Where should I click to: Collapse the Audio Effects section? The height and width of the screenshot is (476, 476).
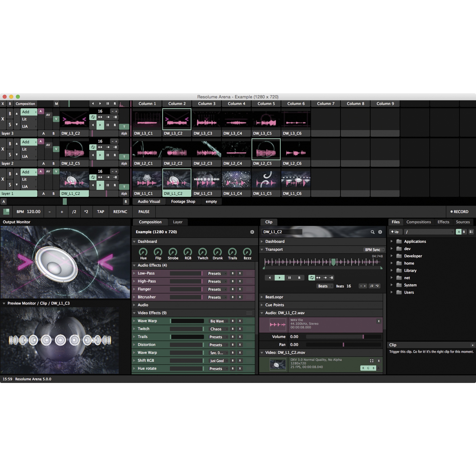[x=134, y=265]
